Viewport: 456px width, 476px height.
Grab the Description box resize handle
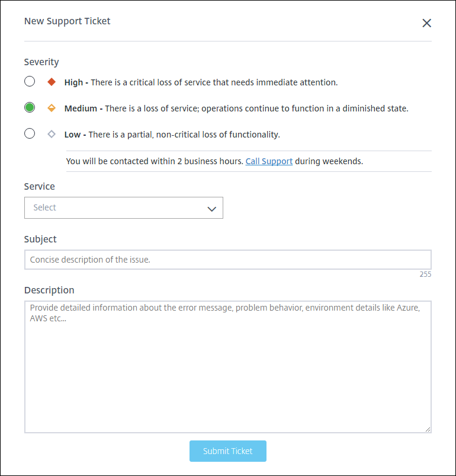428,429
